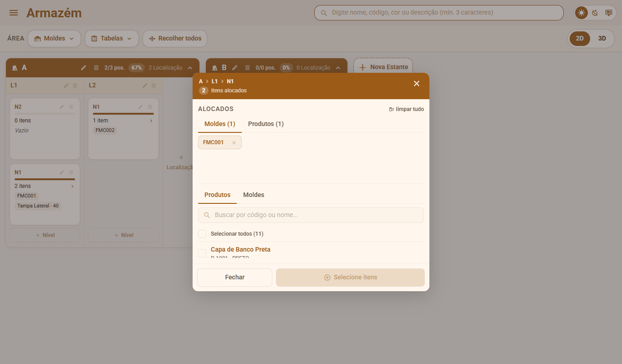Click FMC002 mold tag

(x=105, y=130)
